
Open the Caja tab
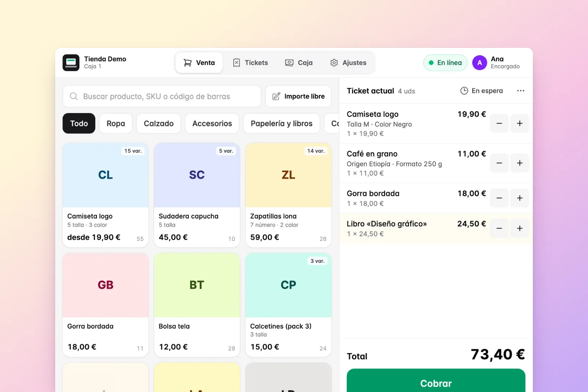point(299,63)
